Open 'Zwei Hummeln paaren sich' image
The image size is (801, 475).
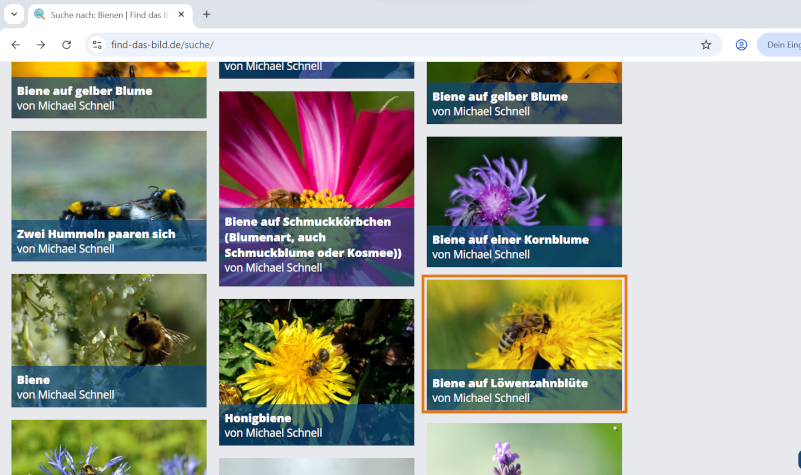pyautogui.click(x=109, y=195)
